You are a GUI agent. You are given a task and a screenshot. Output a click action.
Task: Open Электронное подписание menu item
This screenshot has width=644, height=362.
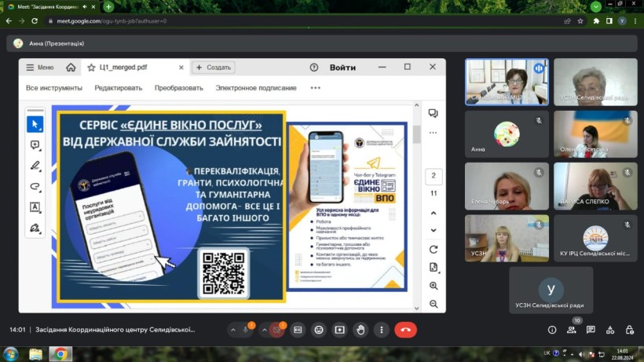pos(256,88)
